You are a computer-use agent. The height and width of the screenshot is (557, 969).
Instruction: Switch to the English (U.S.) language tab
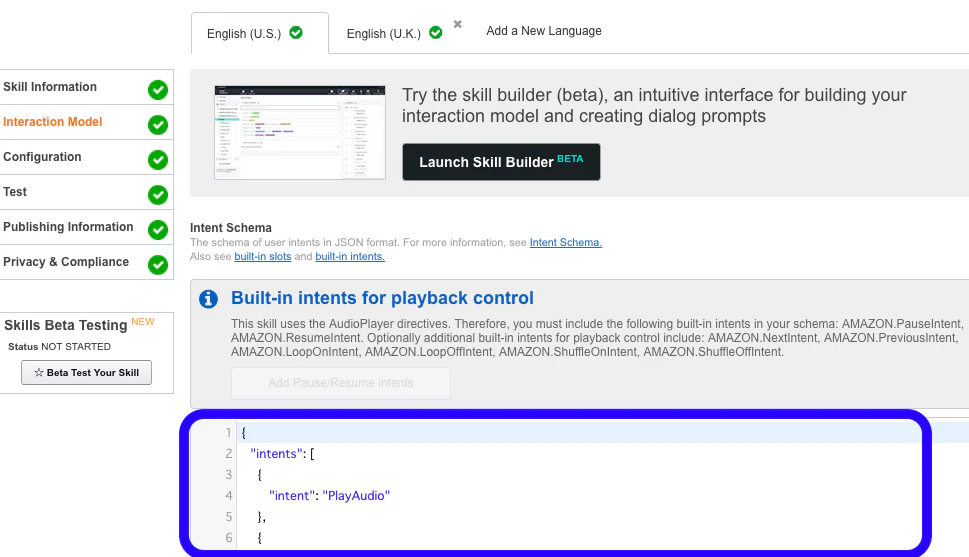[259, 33]
